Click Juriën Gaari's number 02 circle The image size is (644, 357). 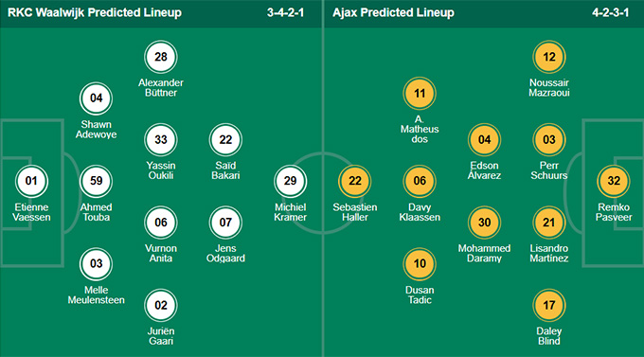(x=161, y=305)
